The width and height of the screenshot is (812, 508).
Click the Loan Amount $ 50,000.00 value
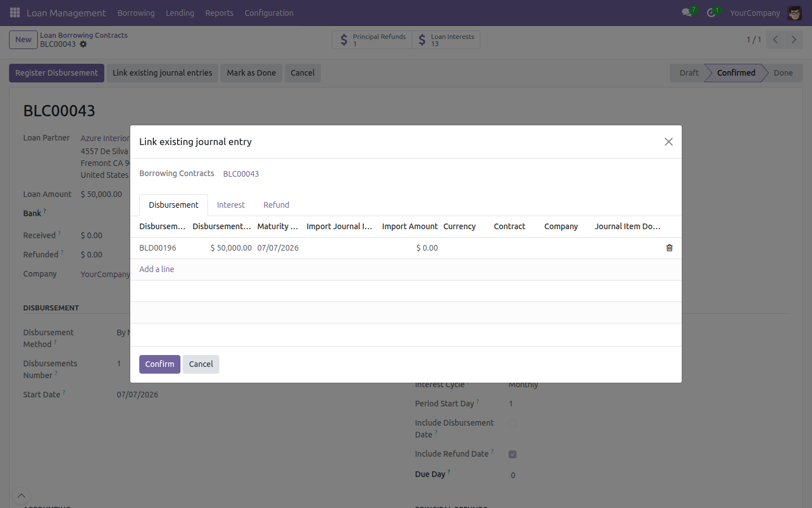pyautogui.click(x=101, y=194)
